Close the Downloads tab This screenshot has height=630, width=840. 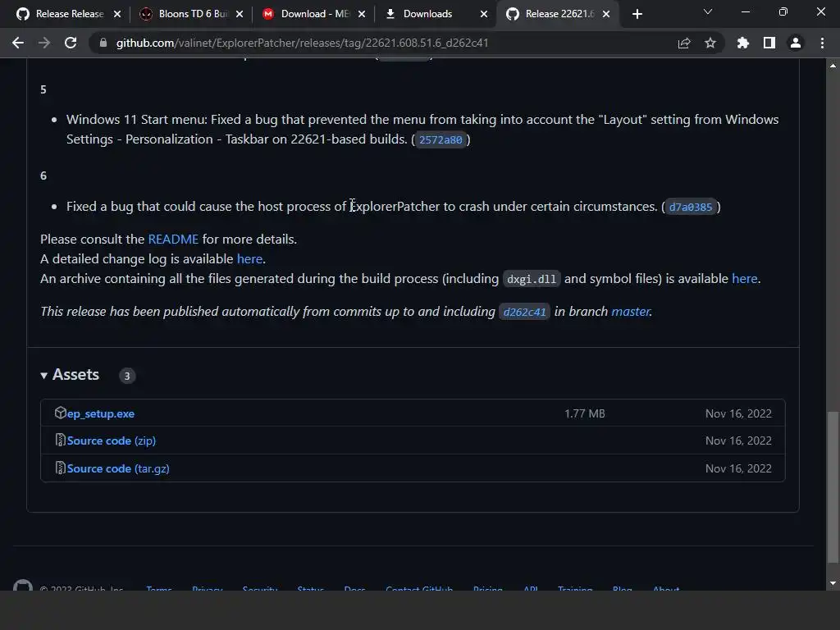tap(484, 14)
